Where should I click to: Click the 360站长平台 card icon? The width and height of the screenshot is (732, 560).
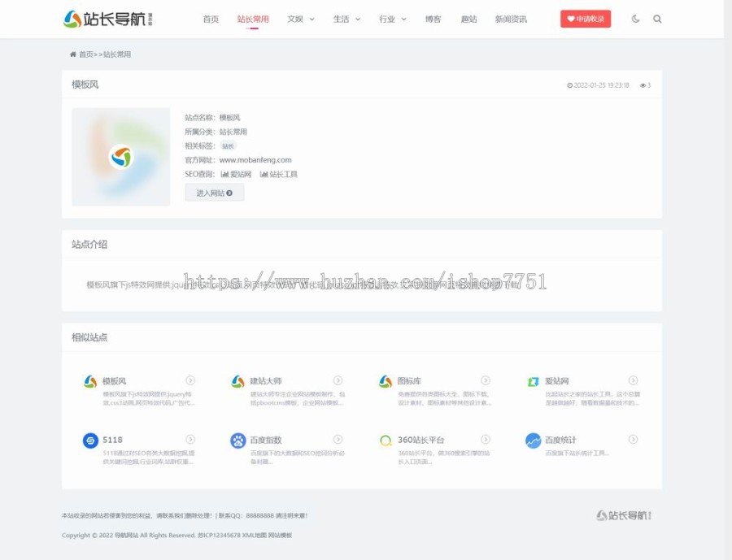point(386,441)
